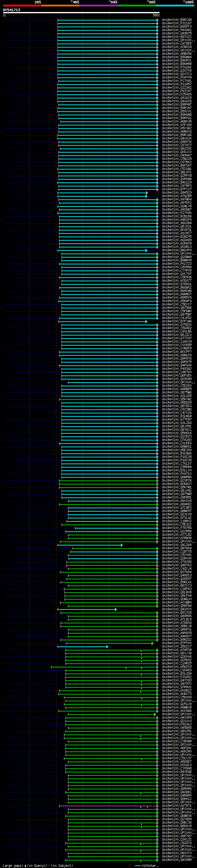Select the UniRef100_Q9P8M1 label
This screenshot has height=868, width=197.
click(x=176, y=498)
